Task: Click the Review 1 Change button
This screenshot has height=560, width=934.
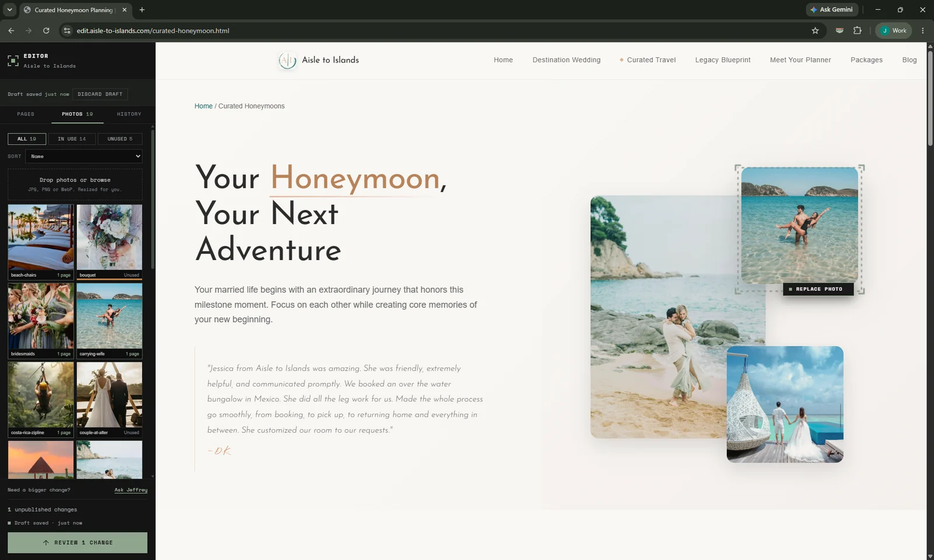Action: (78, 542)
